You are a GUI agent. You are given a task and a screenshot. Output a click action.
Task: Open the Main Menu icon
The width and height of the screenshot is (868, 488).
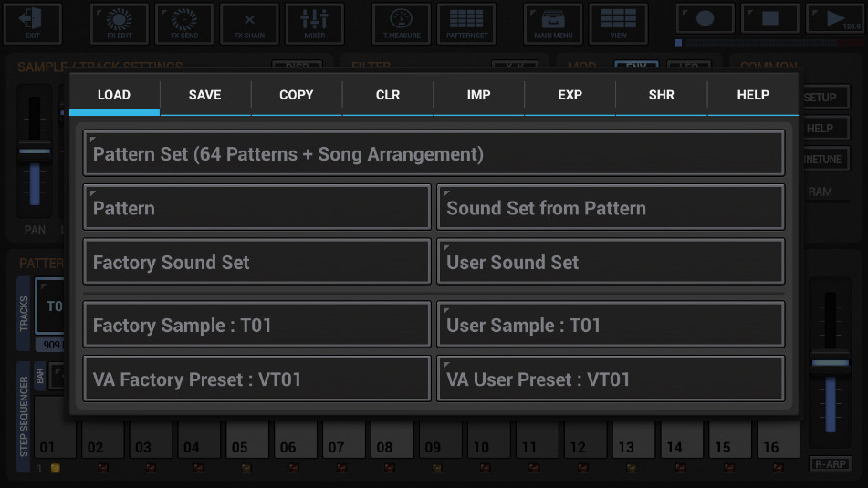point(552,23)
